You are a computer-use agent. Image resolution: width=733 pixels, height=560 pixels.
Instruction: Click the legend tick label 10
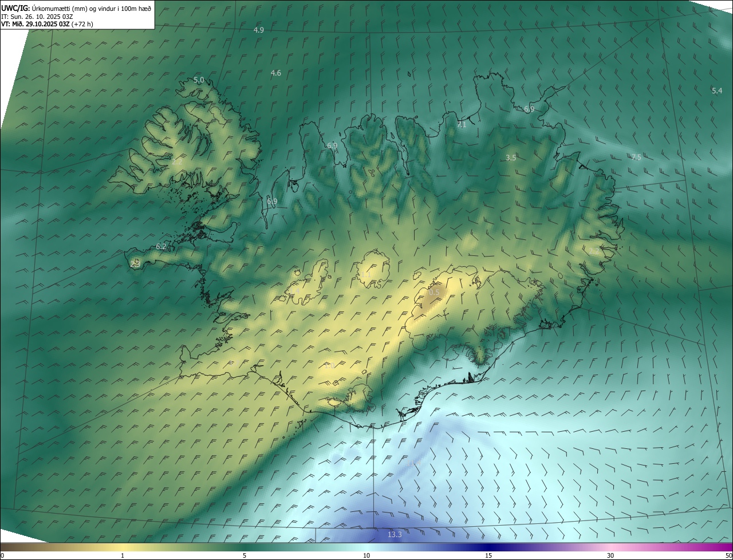366,556
